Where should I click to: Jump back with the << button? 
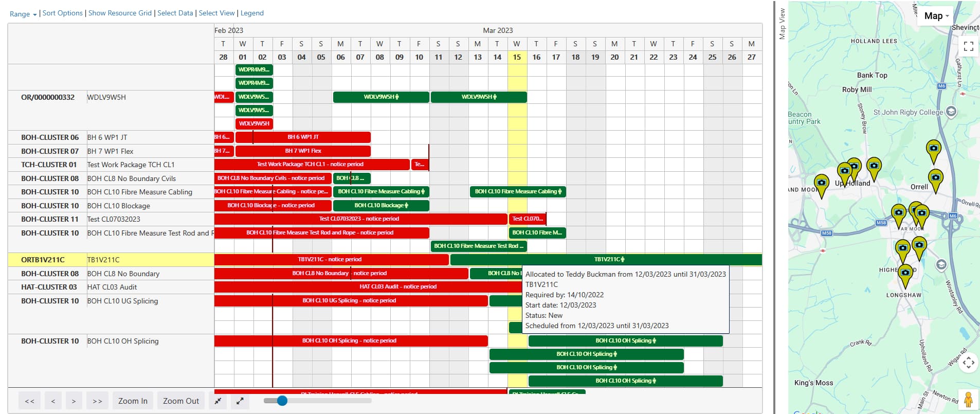[30, 401]
